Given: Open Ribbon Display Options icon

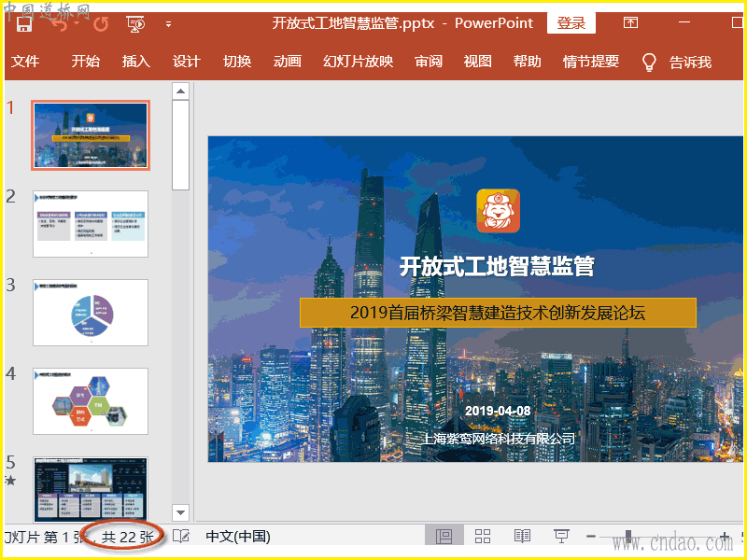Looking at the screenshot, I should point(630,22).
